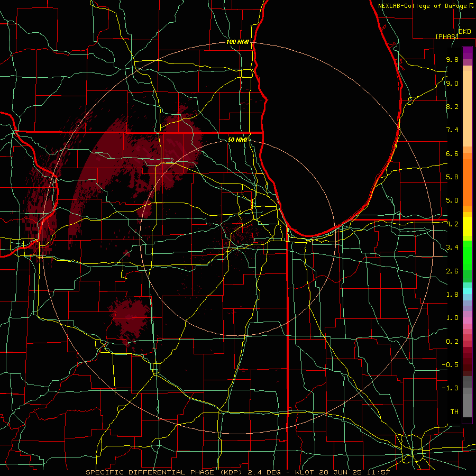The image size is (476, 476).
Task: Click the 9.0 scale value
Action: [x=452, y=83]
